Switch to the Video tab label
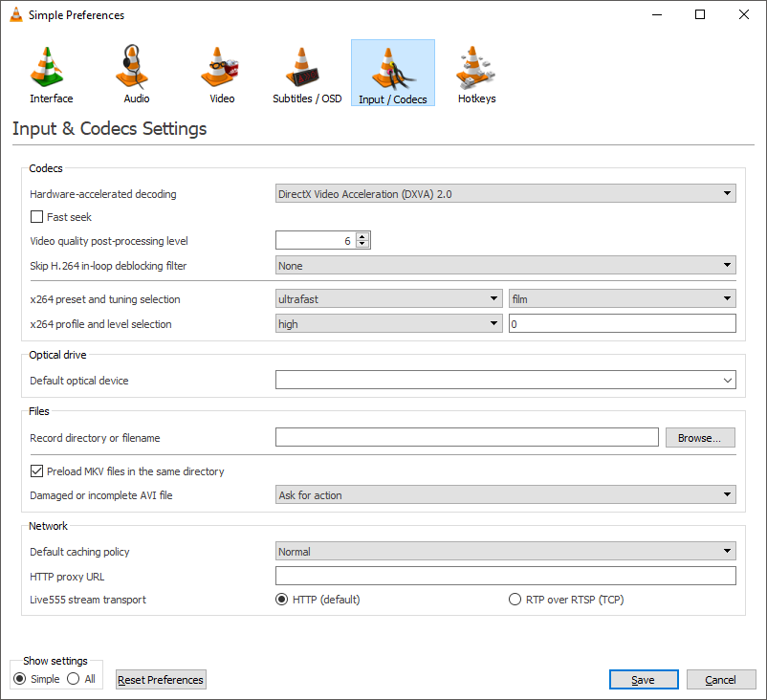 tap(222, 98)
